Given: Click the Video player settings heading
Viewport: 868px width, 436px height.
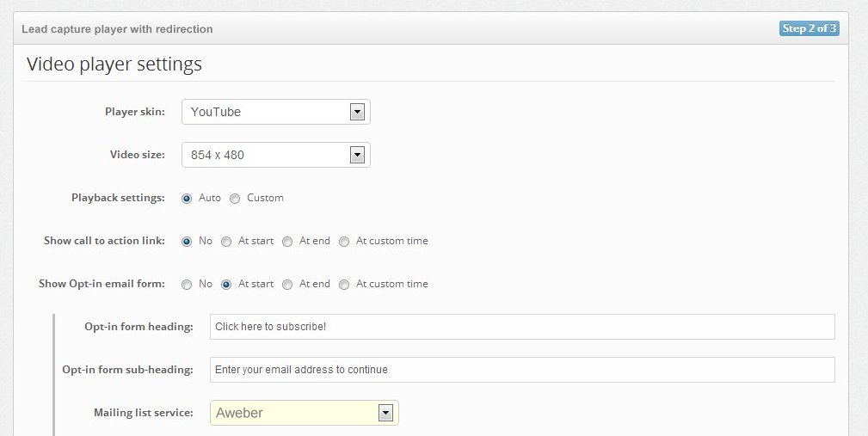Looking at the screenshot, I should [114, 64].
